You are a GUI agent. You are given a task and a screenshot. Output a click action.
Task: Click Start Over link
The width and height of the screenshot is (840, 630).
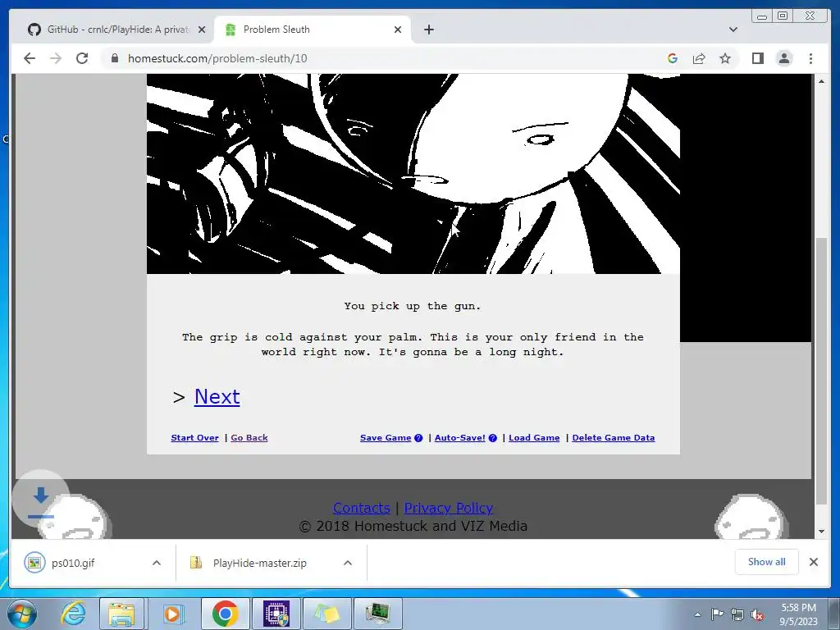(x=195, y=438)
